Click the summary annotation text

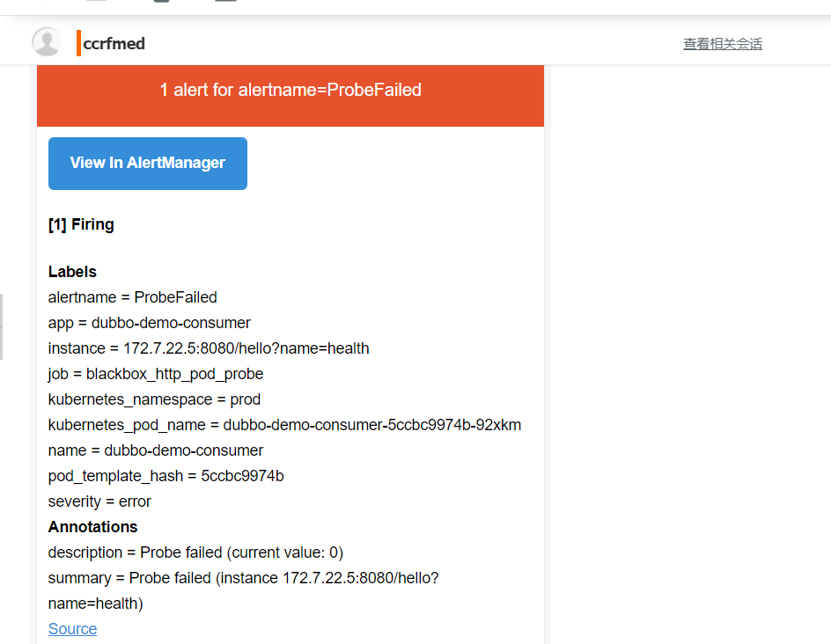(244, 590)
